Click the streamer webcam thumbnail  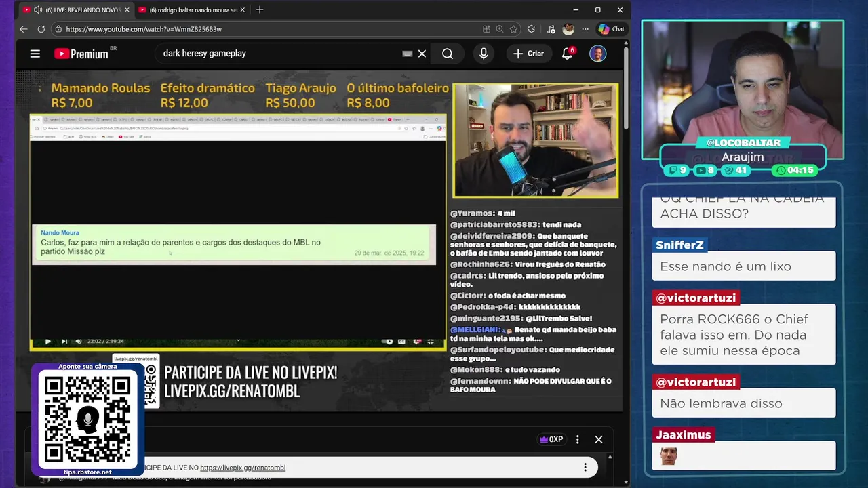[536, 141]
